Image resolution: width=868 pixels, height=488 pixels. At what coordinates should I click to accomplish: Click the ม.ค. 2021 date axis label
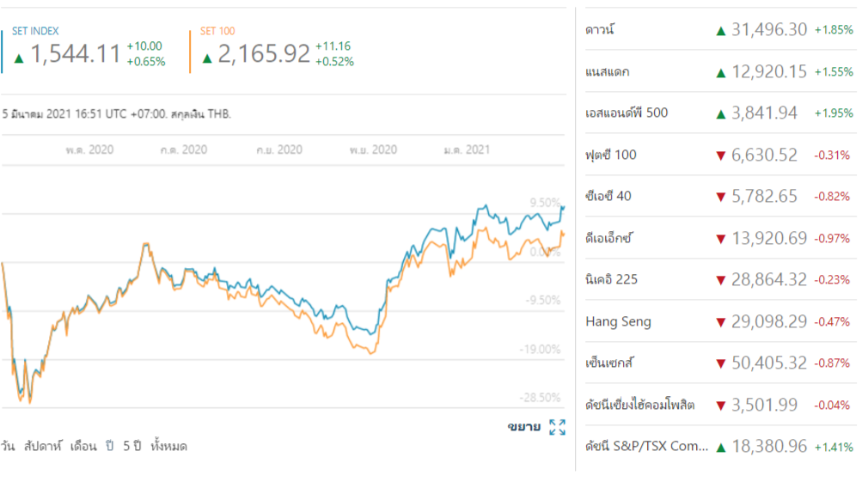(x=467, y=149)
